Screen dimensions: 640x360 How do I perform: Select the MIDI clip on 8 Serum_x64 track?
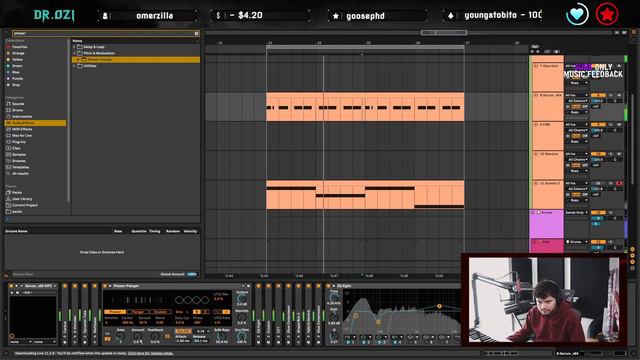pos(365,107)
